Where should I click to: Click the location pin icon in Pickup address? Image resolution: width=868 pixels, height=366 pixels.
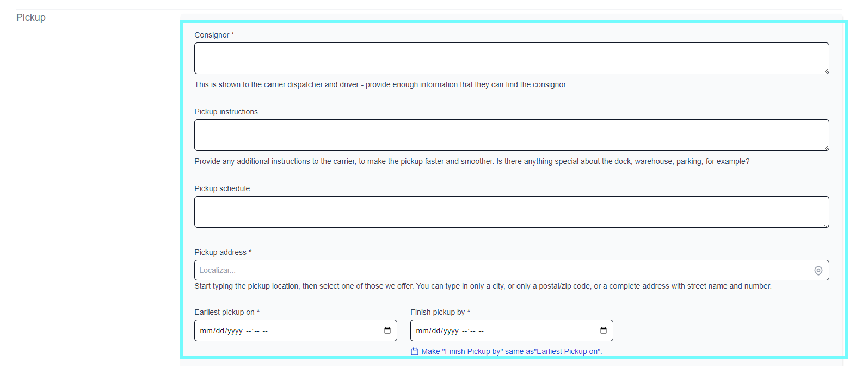coord(818,271)
